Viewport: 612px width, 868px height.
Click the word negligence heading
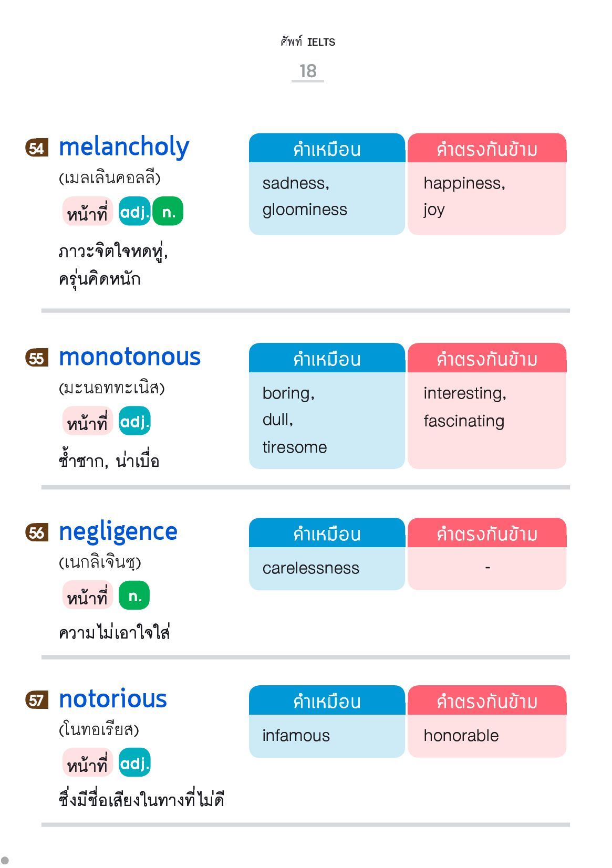click(x=118, y=532)
